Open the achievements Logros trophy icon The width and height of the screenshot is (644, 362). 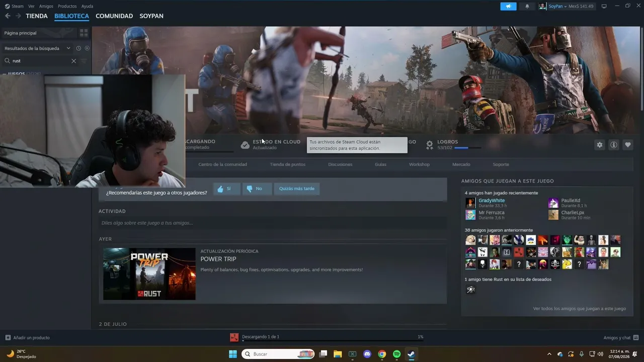pos(430,145)
